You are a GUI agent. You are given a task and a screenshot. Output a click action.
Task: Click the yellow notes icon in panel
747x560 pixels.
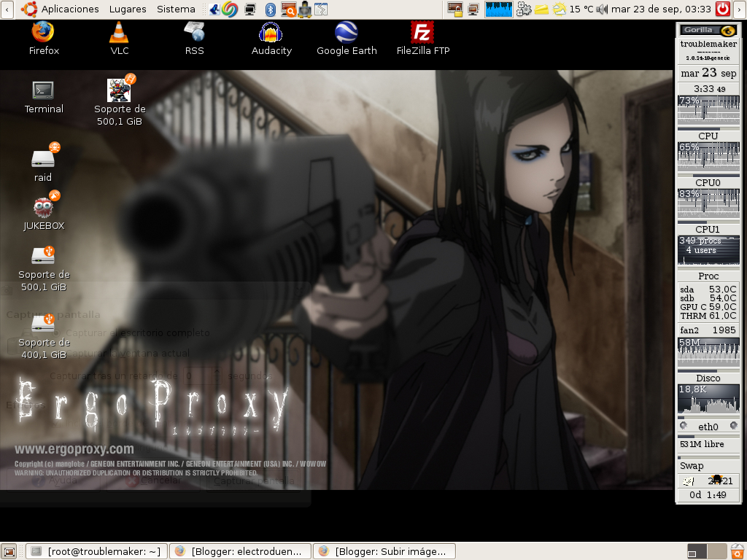tap(541, 9)
